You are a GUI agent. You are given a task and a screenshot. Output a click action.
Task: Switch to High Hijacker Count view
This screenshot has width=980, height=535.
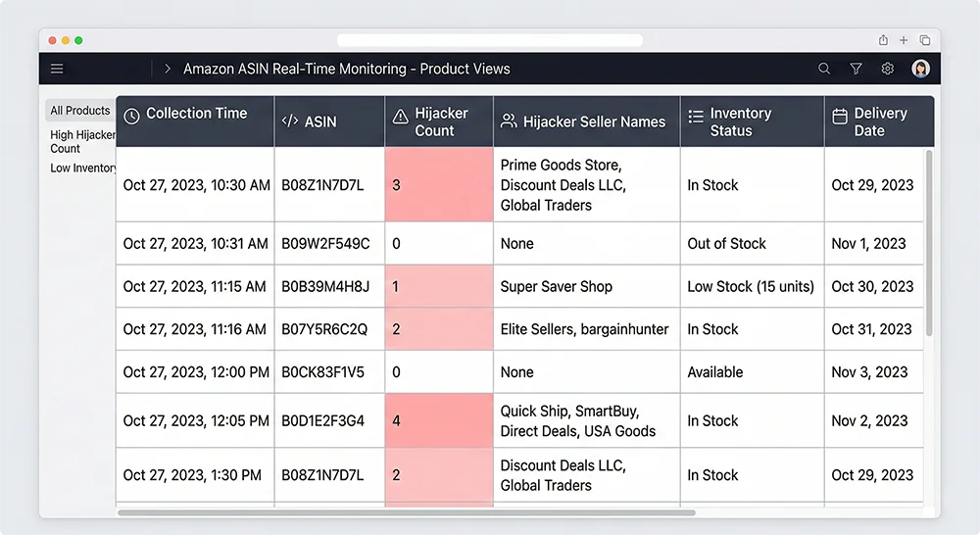[x=82, y=141]
